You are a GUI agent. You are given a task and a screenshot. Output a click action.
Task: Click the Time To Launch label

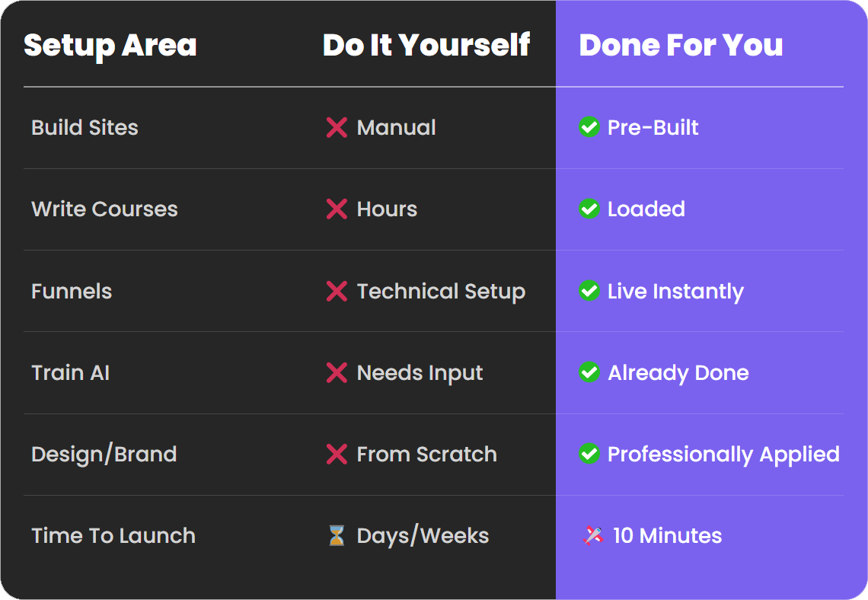(113, 536)
